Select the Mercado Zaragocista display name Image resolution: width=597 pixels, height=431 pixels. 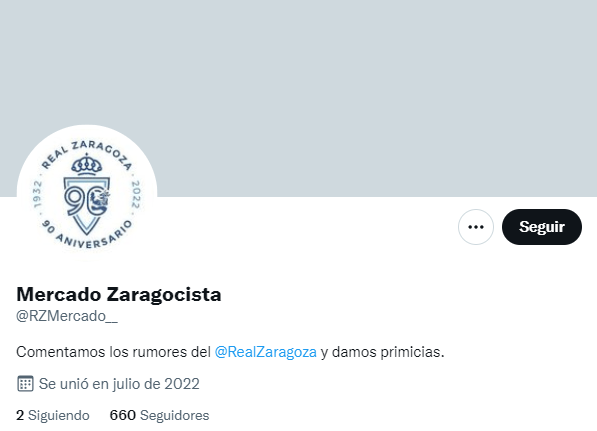119,294
